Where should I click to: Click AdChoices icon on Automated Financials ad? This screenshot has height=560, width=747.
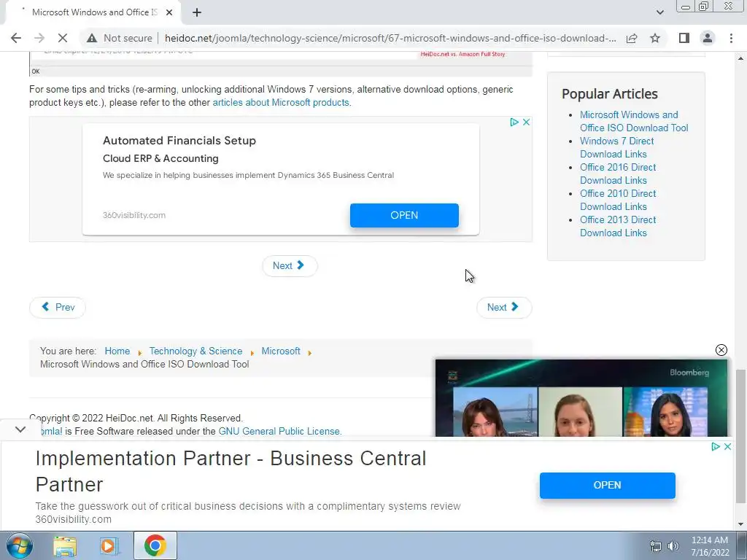pos(514,122)
